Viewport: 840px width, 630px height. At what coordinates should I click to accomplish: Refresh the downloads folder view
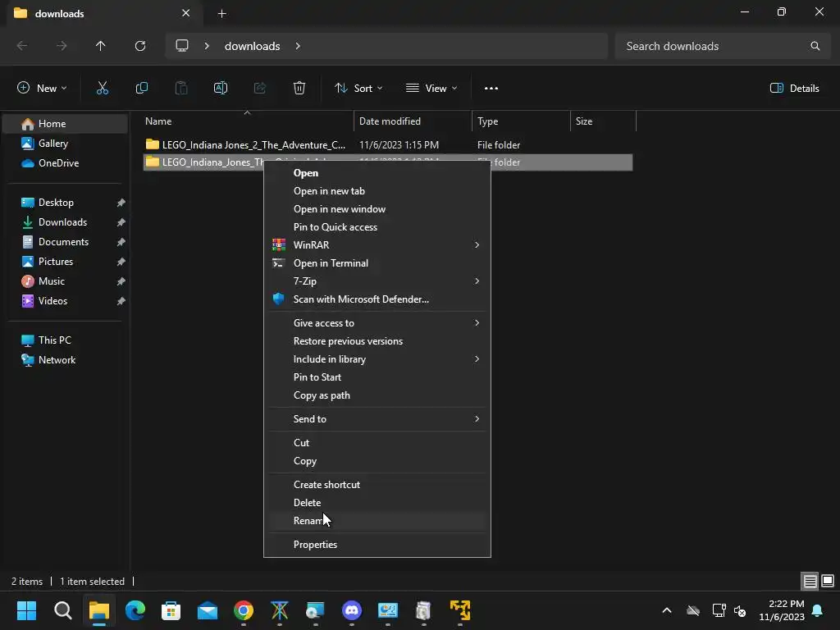(x=140, y=46)
